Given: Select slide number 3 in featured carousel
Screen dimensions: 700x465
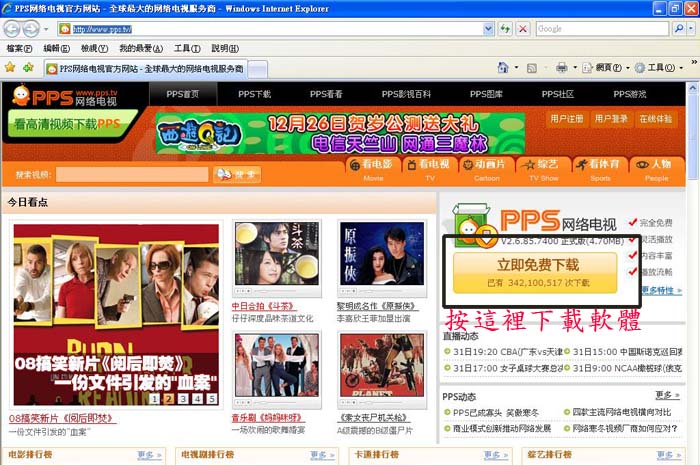Looking at the screenshot, I should (x=183, y=399).
